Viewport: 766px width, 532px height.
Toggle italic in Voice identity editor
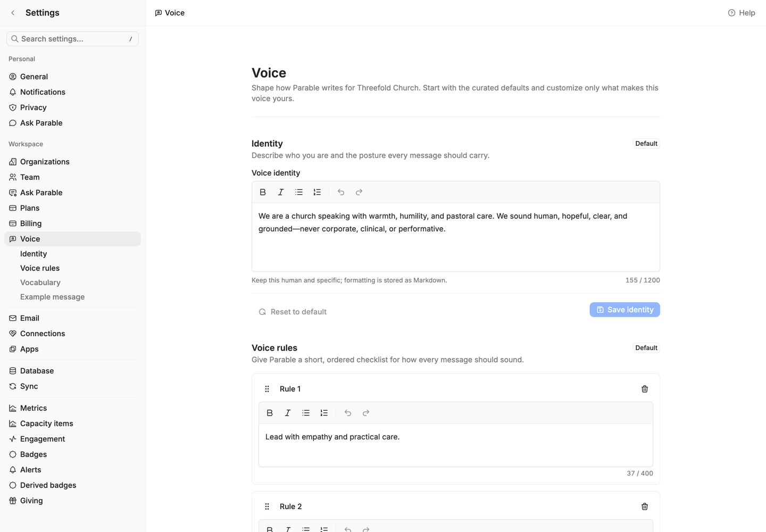pyautogui.click(x=281, y=192)
